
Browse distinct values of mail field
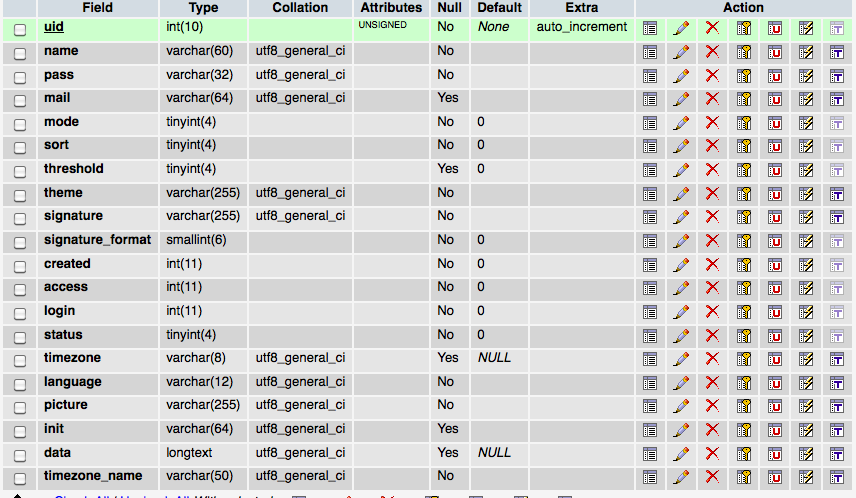point(650,98)
